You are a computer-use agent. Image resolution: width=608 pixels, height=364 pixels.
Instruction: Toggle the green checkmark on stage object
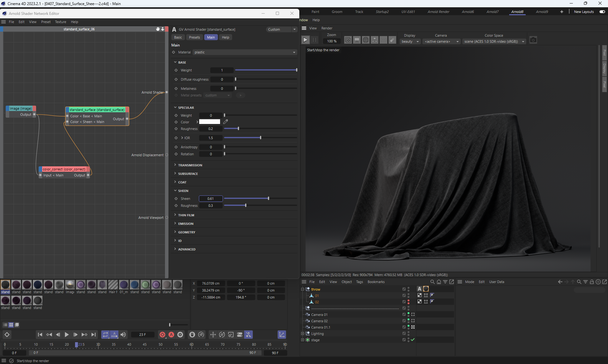[x=413, y=340]
